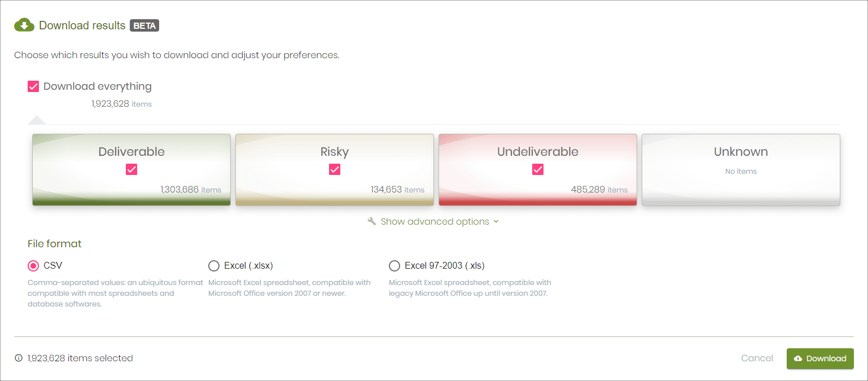Expand Show advanced options
The height and width of the screenshot is (381, 868).
point(434,221)
